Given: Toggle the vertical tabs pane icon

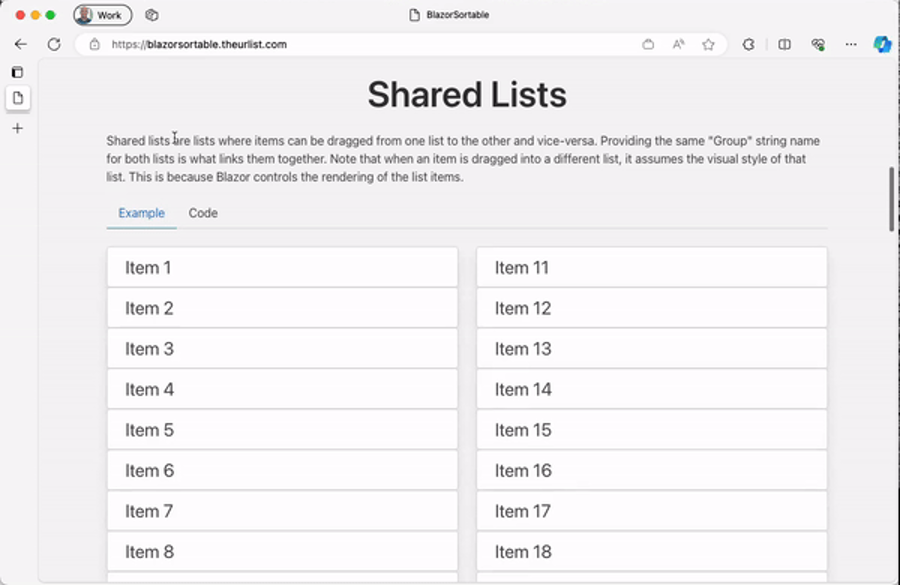Looking at the screenshot, I should [x=17, y=72].
